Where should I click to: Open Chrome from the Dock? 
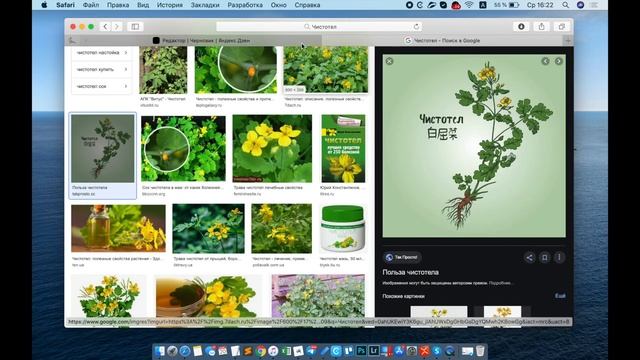[x=261, y=351]
